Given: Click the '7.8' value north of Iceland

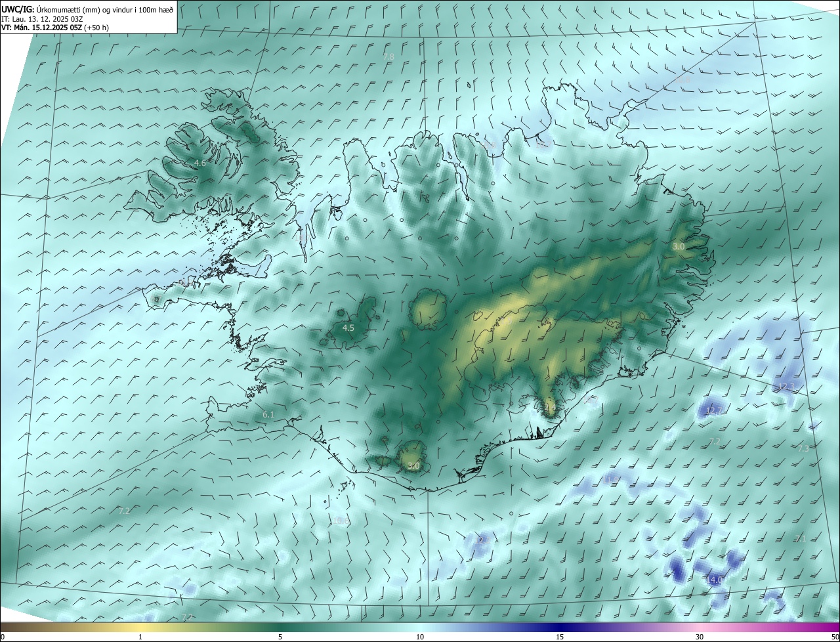Looking at the screenshot, I should coord(388,57).
